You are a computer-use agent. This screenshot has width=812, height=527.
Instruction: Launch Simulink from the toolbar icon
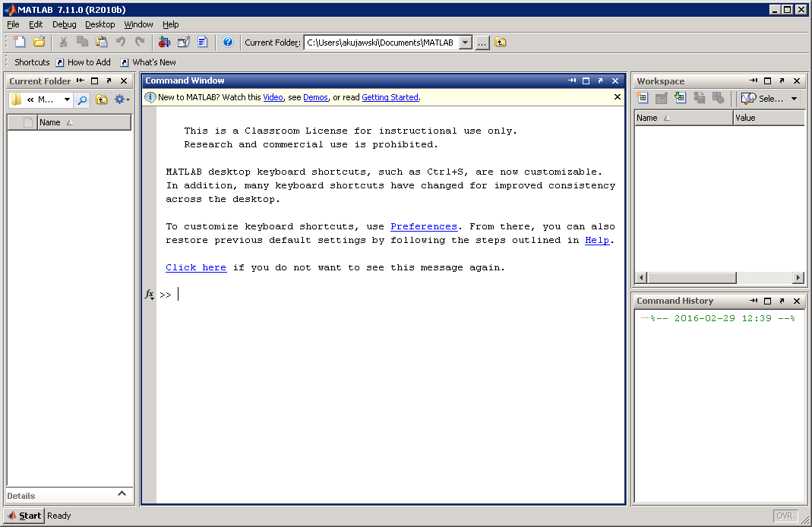(x=164, y=42)
